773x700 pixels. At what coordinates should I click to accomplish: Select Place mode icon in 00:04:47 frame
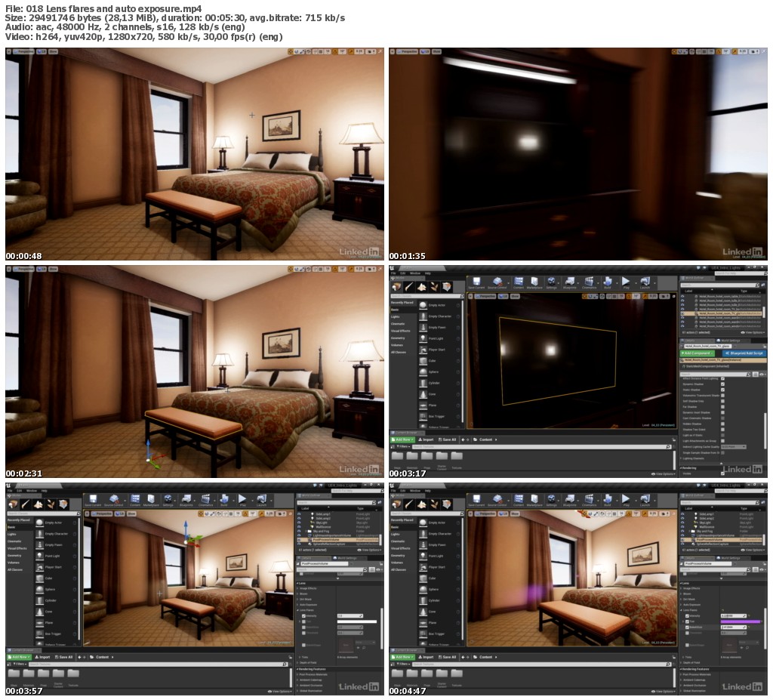(397, 504)
